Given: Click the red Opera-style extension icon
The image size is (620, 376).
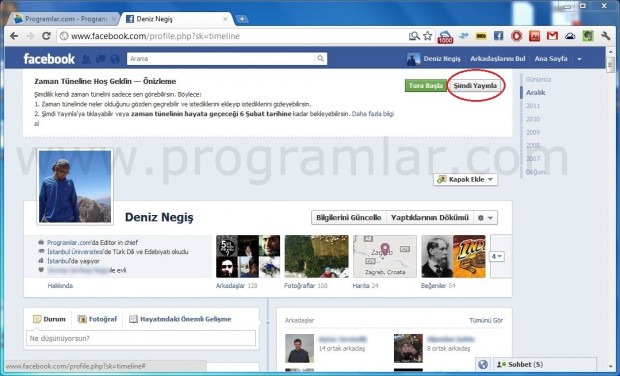Looking at the screenshot, I should point(516,36).
